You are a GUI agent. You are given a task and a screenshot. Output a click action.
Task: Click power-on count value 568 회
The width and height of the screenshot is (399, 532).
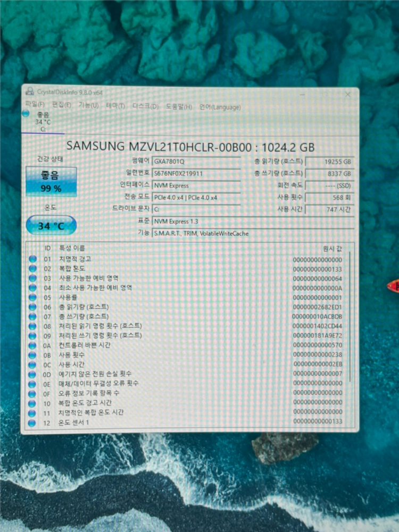pos(329,198)
